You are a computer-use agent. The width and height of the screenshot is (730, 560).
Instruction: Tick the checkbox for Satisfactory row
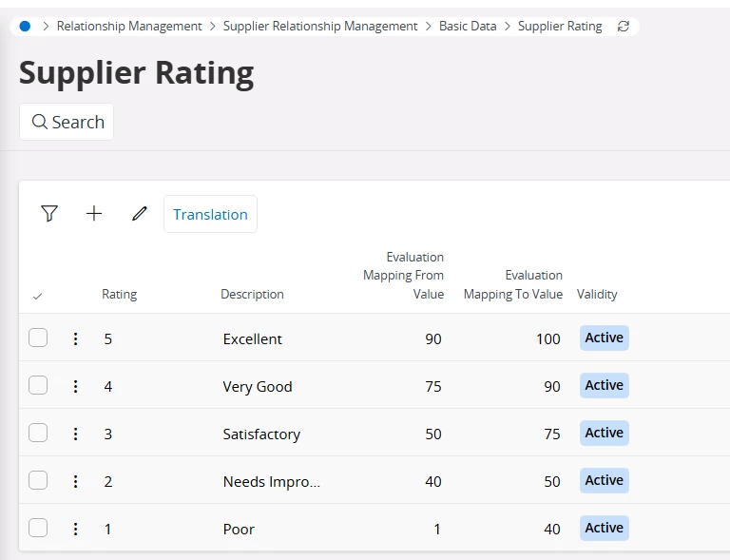[38, 433]
